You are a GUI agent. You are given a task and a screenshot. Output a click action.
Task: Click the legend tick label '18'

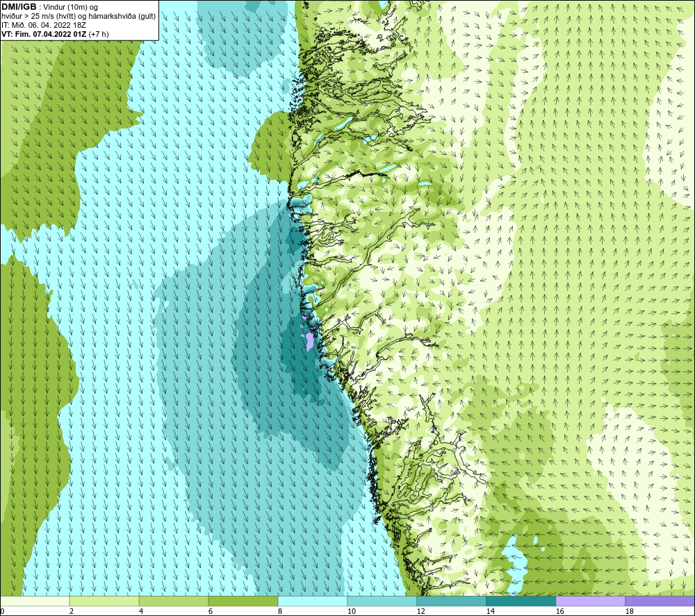[630, 612]
